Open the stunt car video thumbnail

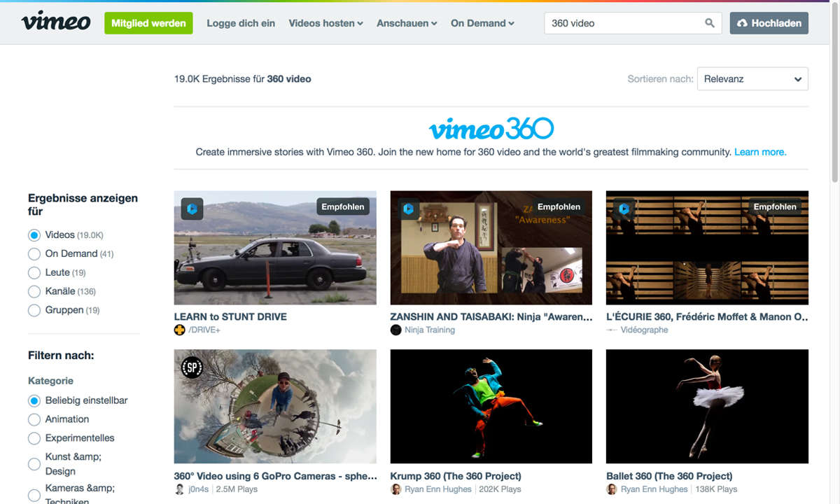(275, 248)
